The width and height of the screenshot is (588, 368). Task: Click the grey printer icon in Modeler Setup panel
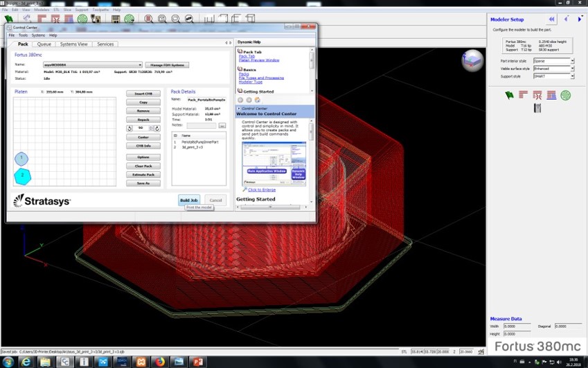coord(537,108)
